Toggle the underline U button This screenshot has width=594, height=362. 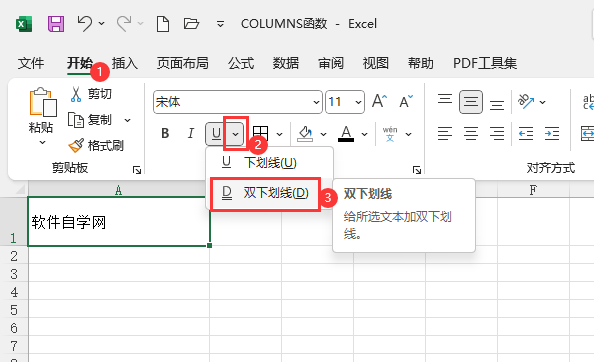click(216, 134)
